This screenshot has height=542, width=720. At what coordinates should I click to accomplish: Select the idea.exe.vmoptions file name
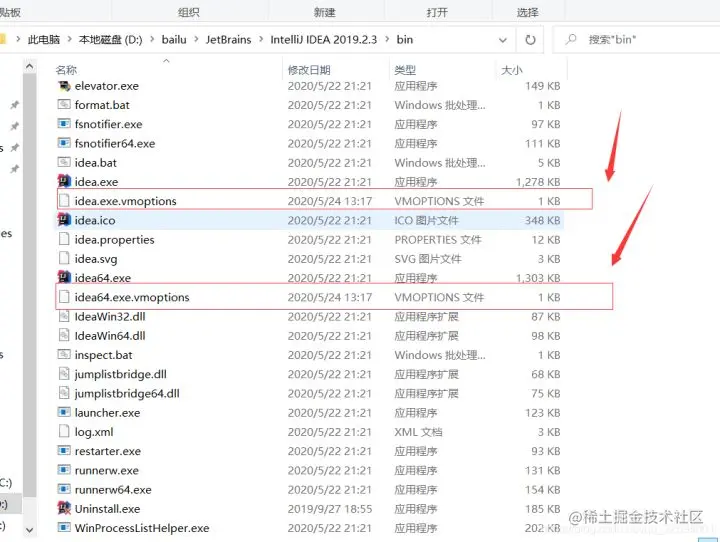point(125,201)
